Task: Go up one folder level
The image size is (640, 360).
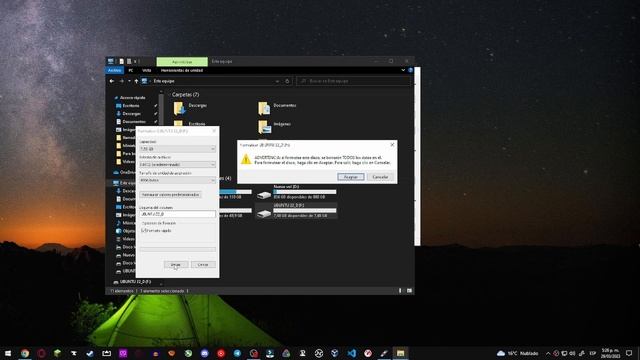Action: pyautogui.click(x=136, y=81)
